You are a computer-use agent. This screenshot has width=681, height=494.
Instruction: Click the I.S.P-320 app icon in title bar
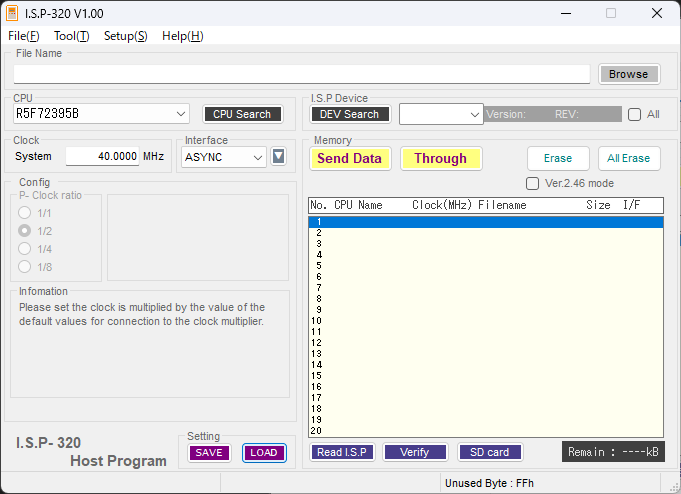click(12, 13)
